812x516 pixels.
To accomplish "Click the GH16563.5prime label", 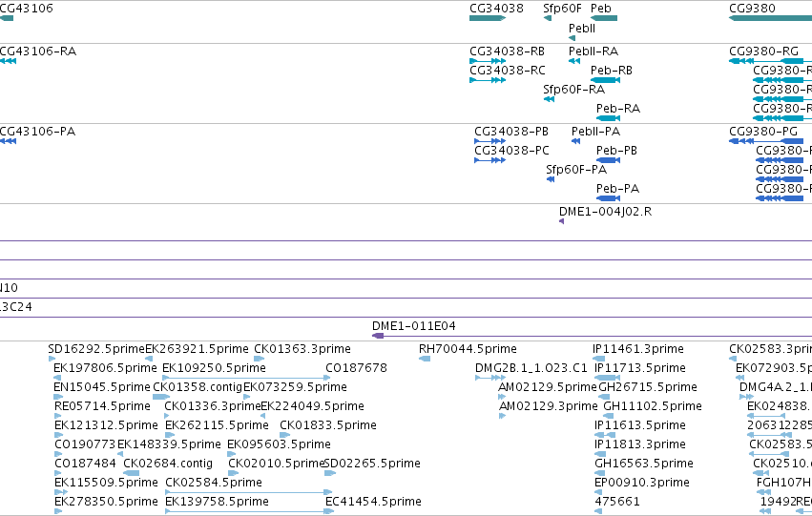I will point(644,464).
